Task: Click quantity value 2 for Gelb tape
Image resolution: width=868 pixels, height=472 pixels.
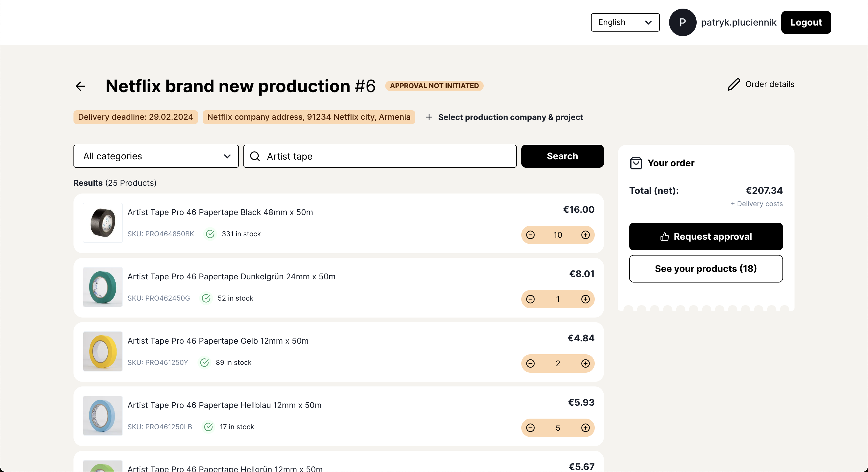Action: click(558, 363)
